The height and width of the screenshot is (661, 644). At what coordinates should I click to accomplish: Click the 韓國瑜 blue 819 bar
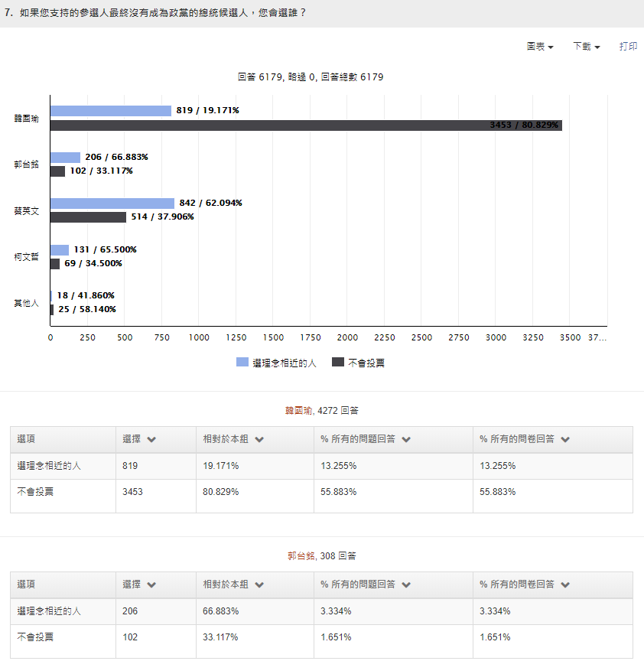pyautogui.click(x=111, y=111)
